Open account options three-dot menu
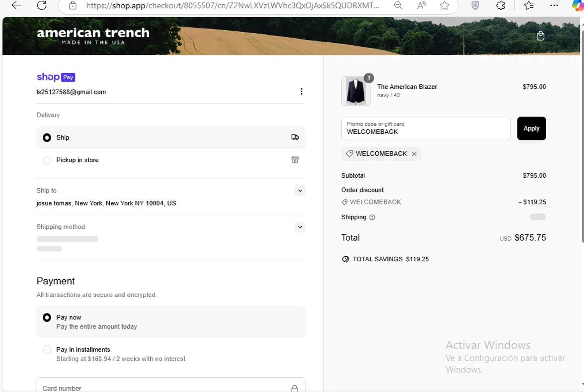The width and height of the screenshot is (584, 392). 301,91
